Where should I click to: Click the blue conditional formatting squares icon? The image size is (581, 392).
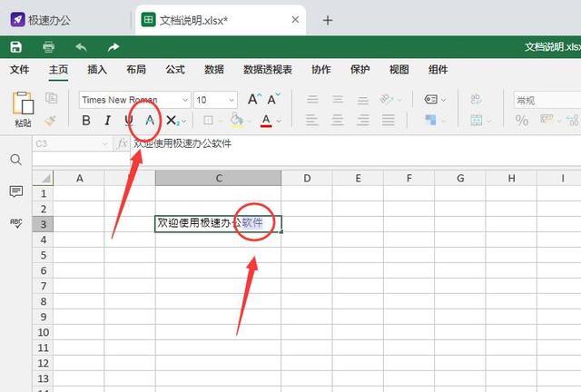430,120
